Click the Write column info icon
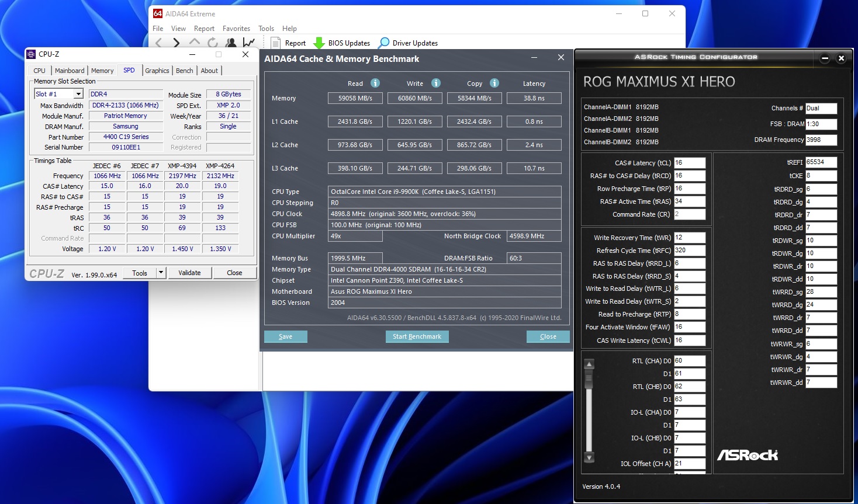 [436, 83]
